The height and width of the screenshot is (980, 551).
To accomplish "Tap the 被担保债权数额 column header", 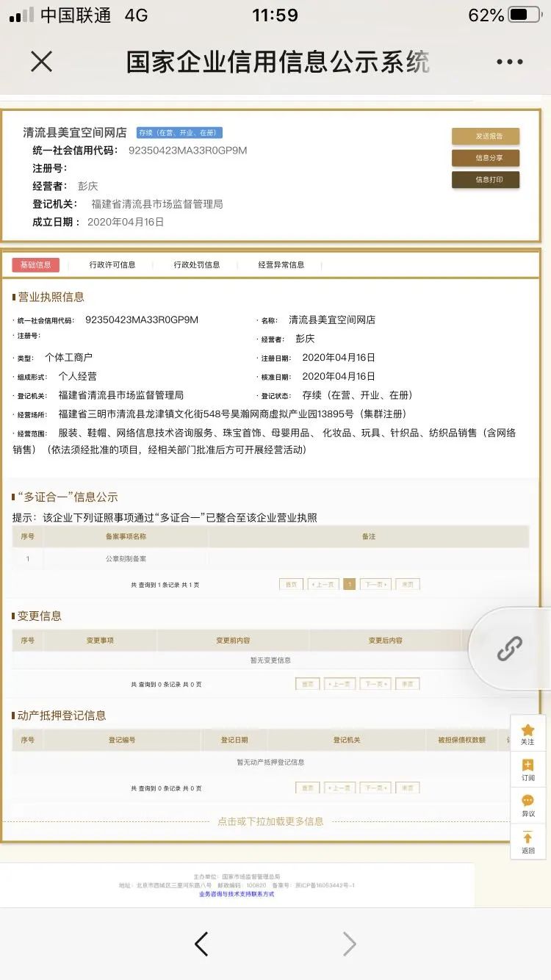I will 462,740.
